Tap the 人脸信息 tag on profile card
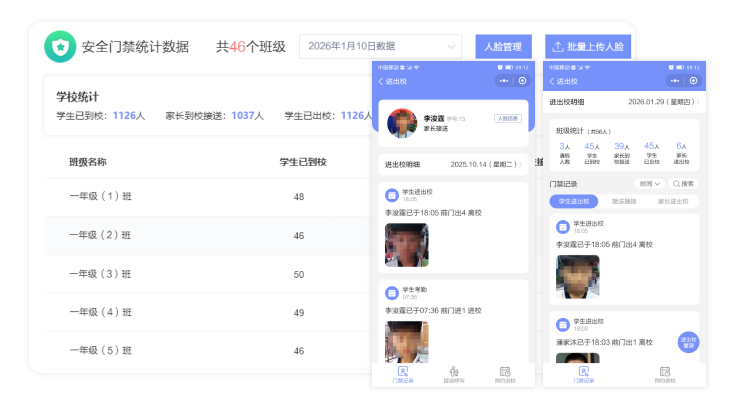The width and height of the screenshot is (736, 400). (508, 118)
